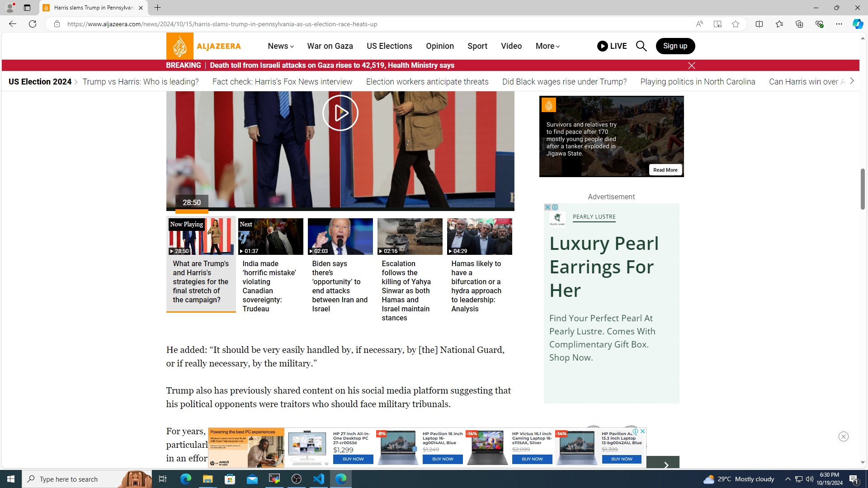868x488 pixels.
Task: Watch Al Jazeera LIVE
Action: pos(612,46)
